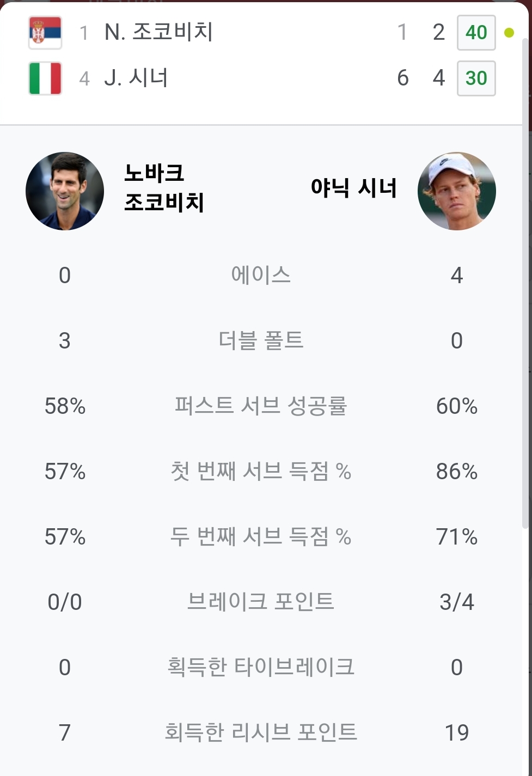This screenshot has width=532, height=776.
Task: Click the 첫 번째 서브 득점 % label
Action: pyautogui.click(x=261, y=471)
